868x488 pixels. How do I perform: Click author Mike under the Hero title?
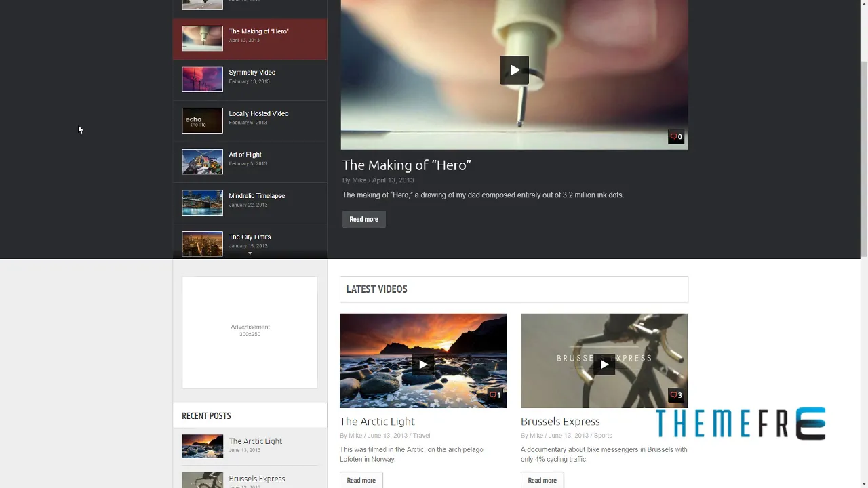click(x=359, y=180)
